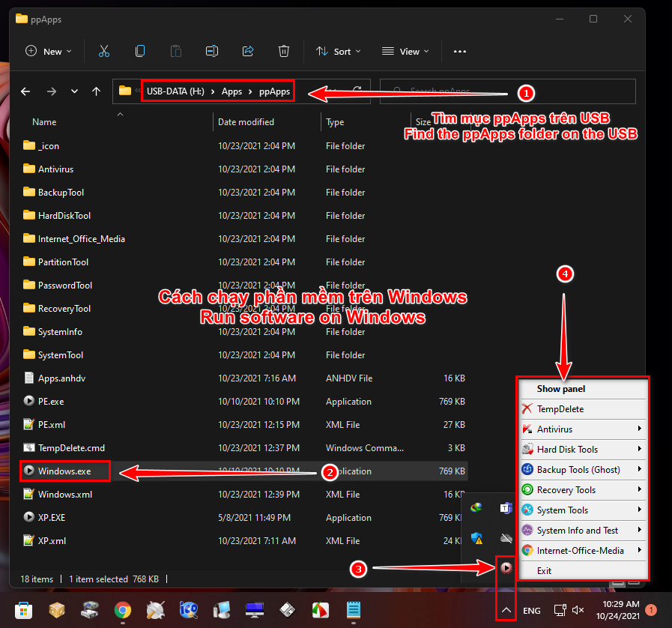Screen dimensions: 672x628
Task: Choose Exit in the tray menu
Action: click(545, 570)
